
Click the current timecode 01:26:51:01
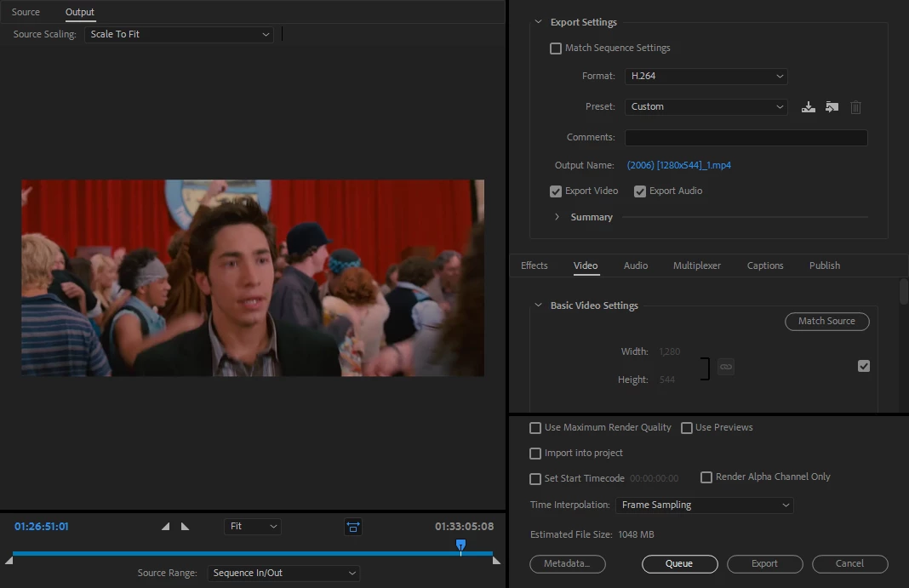point(41,527)
